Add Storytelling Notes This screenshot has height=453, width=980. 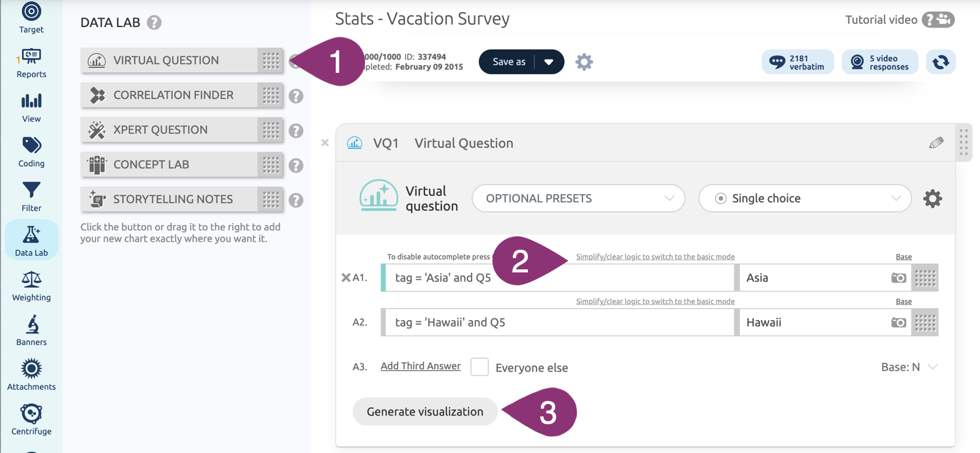169,200
